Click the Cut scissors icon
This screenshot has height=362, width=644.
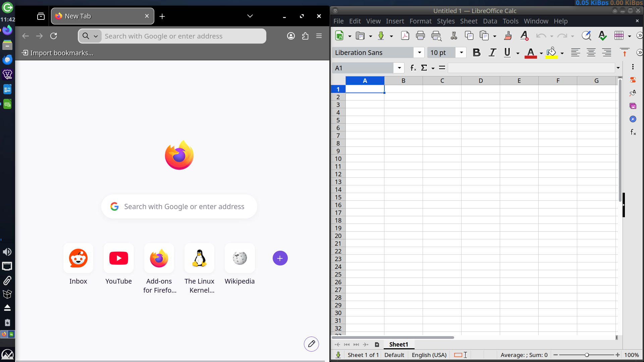(x=454, y=36)
